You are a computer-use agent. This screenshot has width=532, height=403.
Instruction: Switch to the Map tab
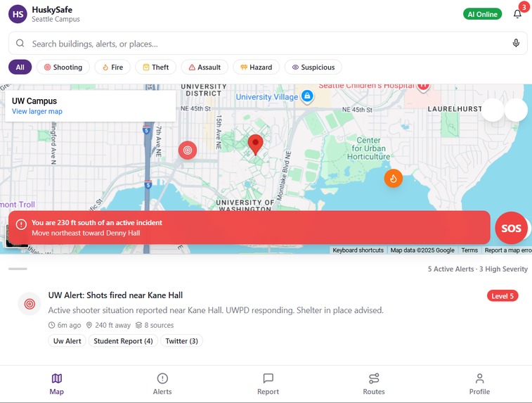coord(57,384)
